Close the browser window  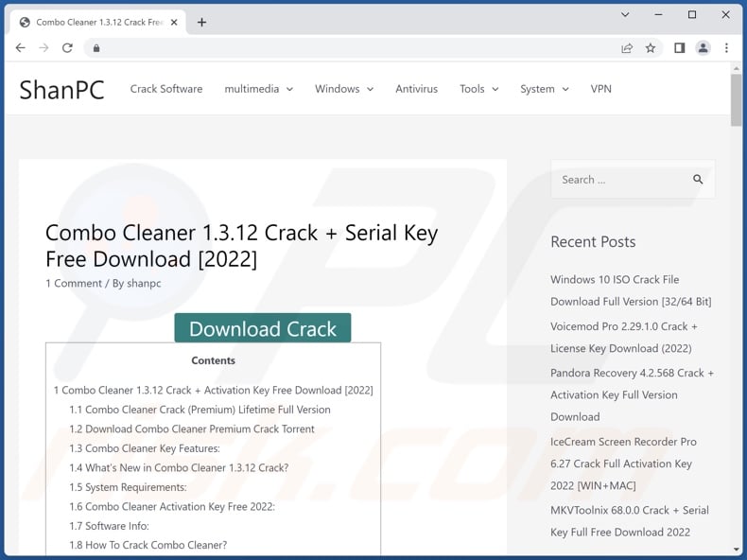[725, 15]
